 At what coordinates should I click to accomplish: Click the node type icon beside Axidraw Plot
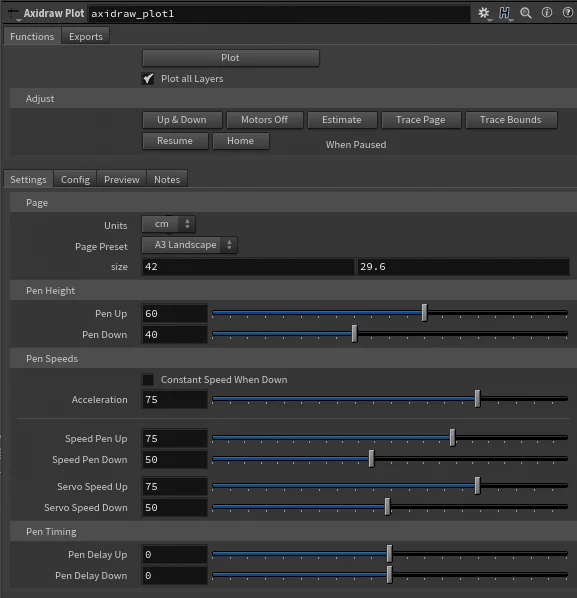point(14,14)
